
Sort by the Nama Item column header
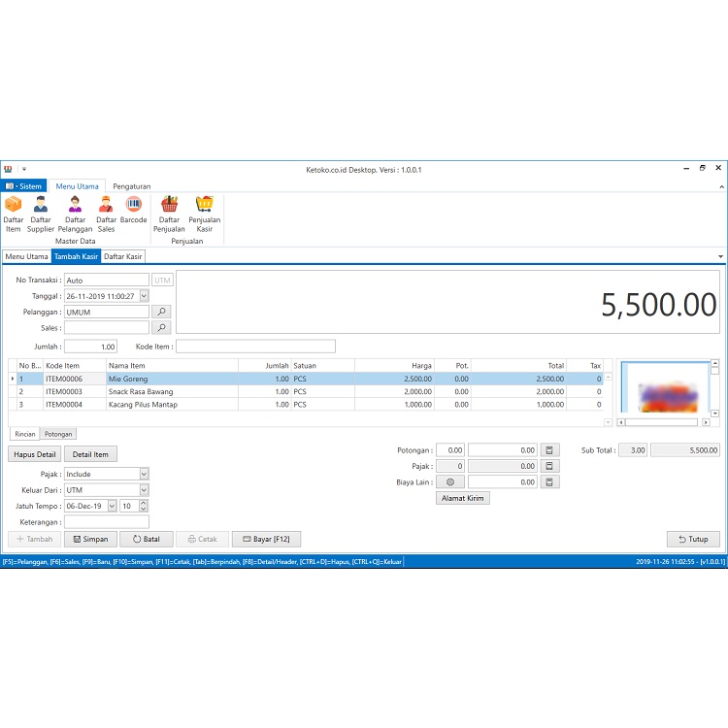pyautogui.click(x=172, y=365)
